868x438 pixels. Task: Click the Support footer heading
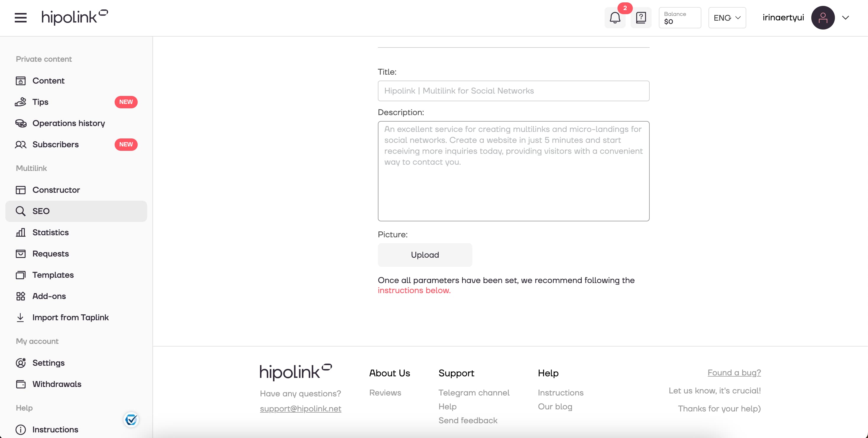(456, 373)
